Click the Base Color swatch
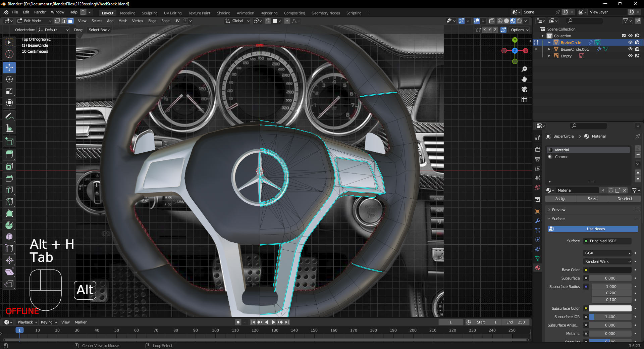This screenshot has width=644, height=349. (610, 270)
